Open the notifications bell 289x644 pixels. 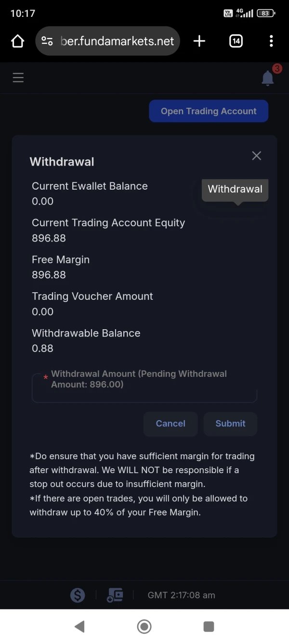coord(268,78)
